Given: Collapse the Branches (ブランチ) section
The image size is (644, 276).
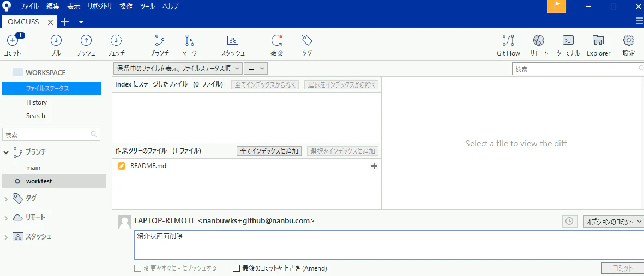Looking at the screenshot, I should (x=6, y=152).
